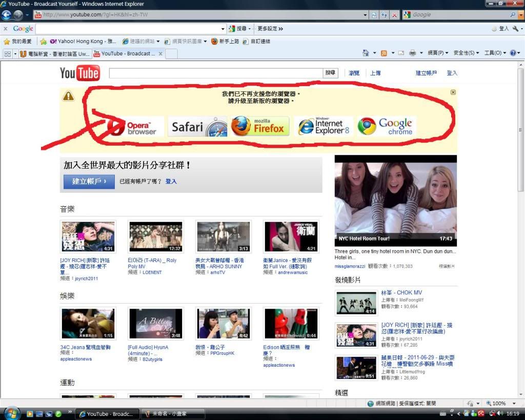The height and width of the screenshot is (420, 525).
Task: Click the blue 建立帳戶 button
Action: pyautogui.click(x=89, y=182)
